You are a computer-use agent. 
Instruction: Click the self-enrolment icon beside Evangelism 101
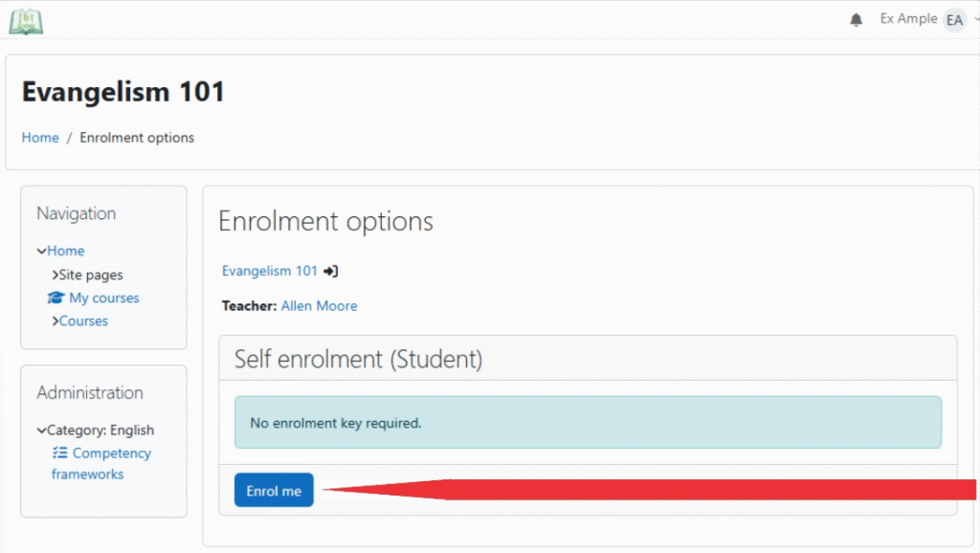click(x=331, y=272)
